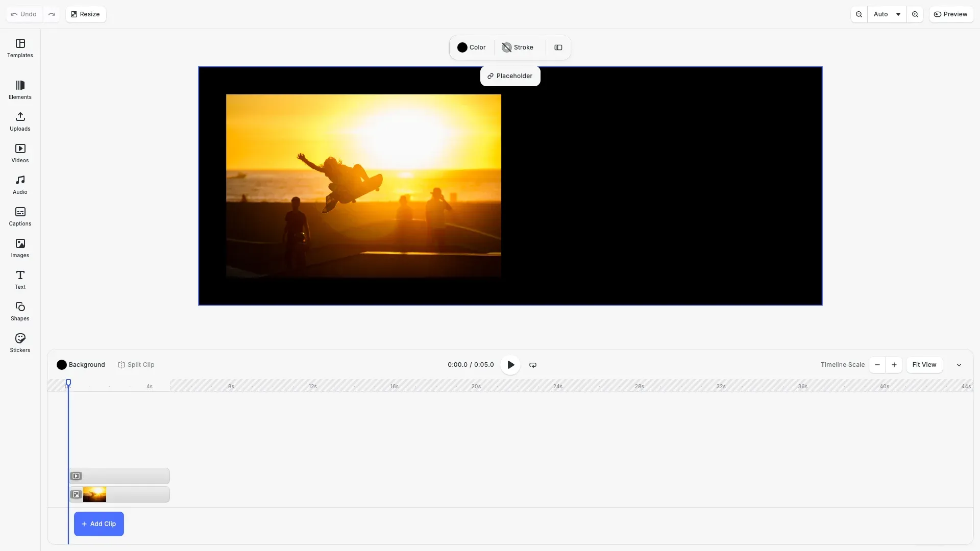The width and height of the screenshot is (980, 551).
Task: Open the Background color swatch
Action: click(61, 365)
